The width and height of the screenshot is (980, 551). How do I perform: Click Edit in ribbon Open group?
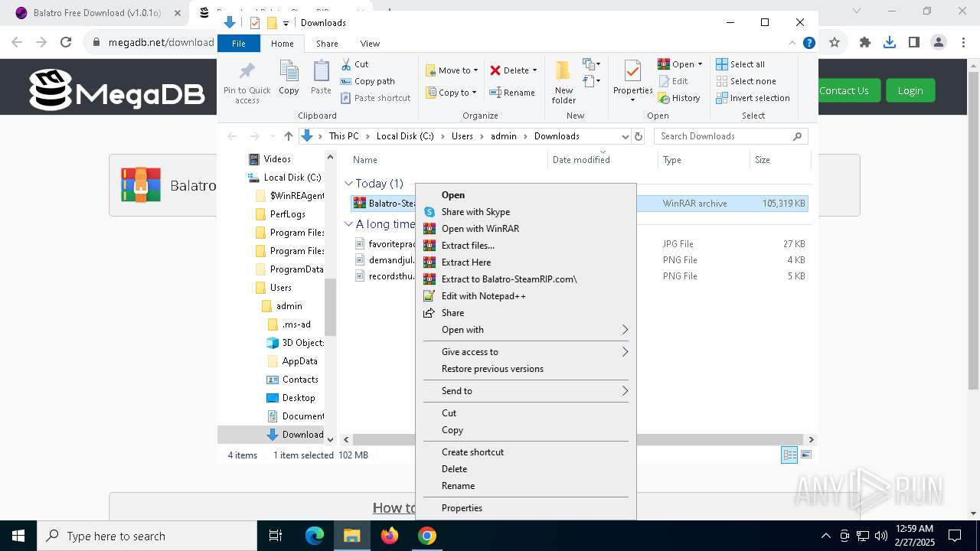[x=673, y=81]
